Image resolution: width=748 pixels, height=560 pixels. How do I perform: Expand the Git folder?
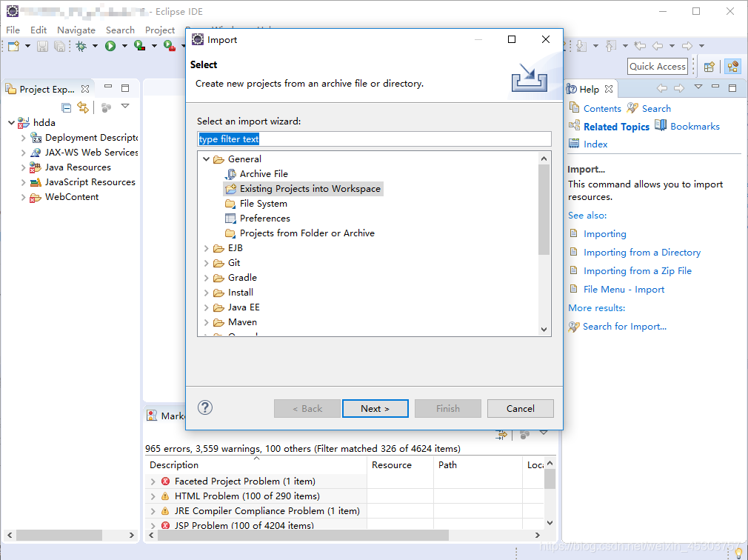point(206,263)
